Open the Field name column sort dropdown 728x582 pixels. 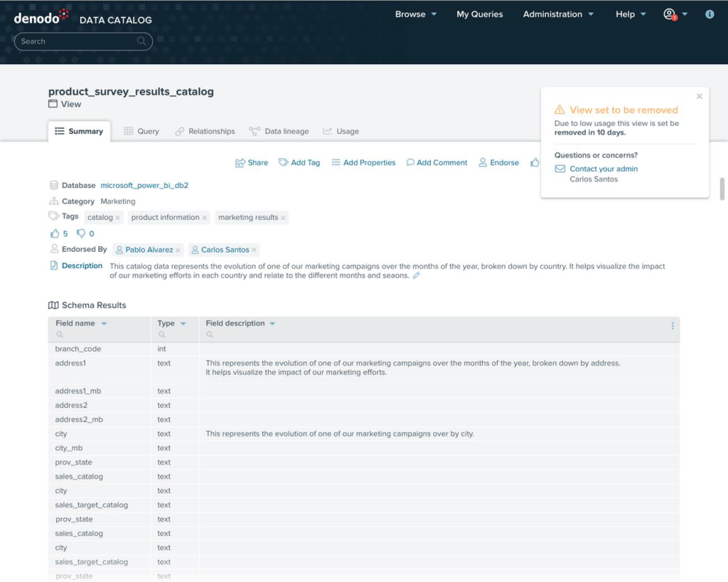[105, 324]
